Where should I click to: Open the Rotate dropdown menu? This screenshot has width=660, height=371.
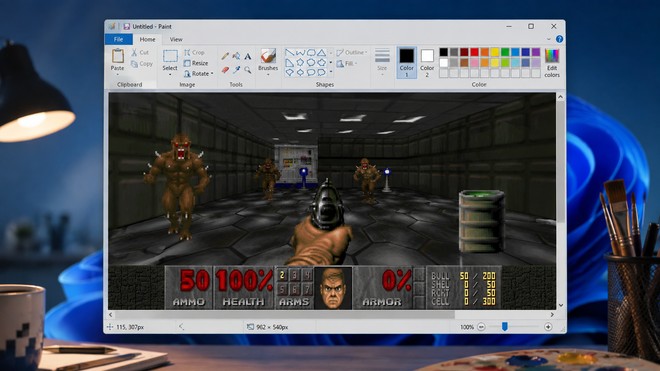[199, 74]
